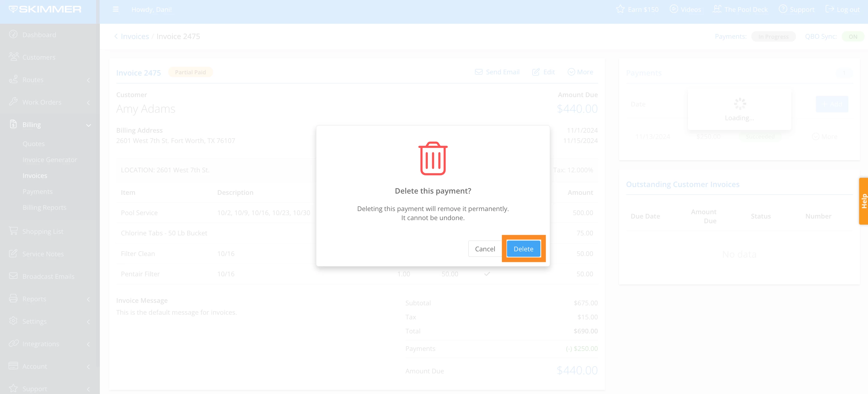The width and height of the screenshot is (868, 394).
Task: Click the Earn $150 star icon
Action: [x=620, y=9]
